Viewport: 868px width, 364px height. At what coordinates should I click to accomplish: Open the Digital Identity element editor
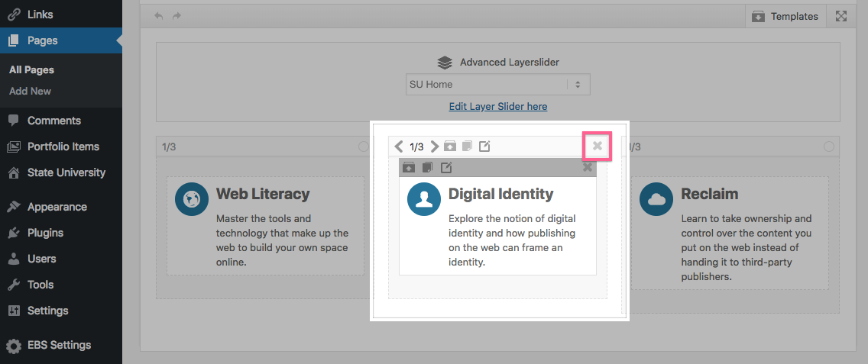click(446, 167)
